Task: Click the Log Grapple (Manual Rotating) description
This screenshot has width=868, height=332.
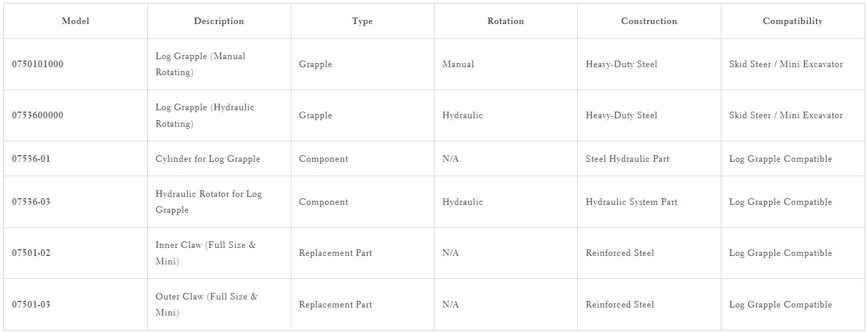Action: point(200,64)
